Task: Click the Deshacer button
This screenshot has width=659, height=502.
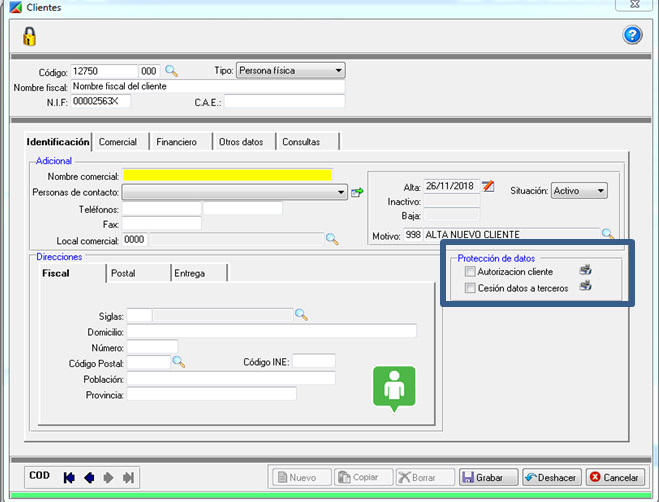Action: [552, 478]
